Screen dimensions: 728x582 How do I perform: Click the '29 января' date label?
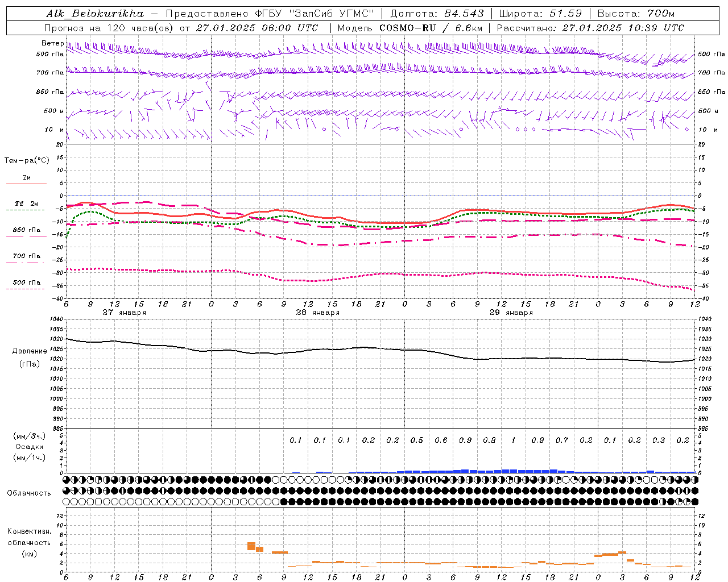(511, 313)
